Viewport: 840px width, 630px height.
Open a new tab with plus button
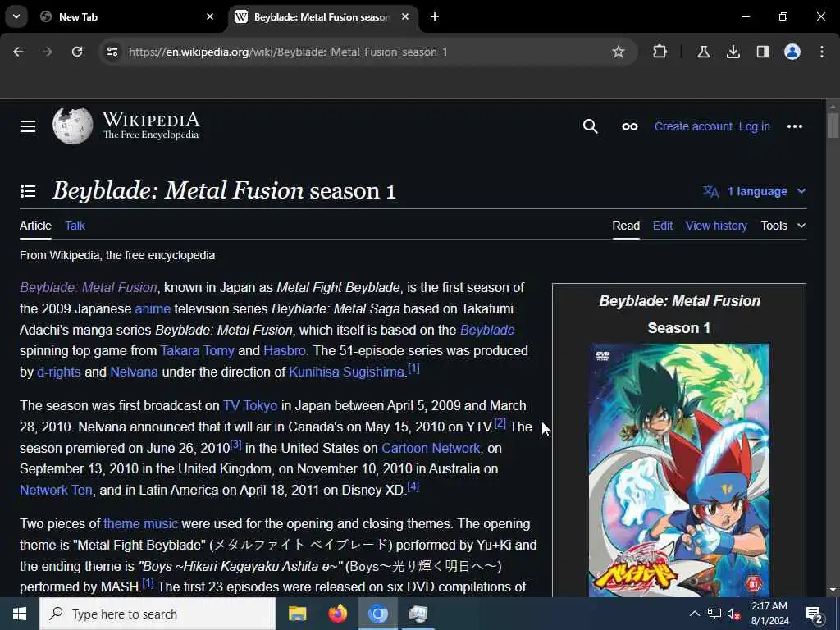coord(435,16)
